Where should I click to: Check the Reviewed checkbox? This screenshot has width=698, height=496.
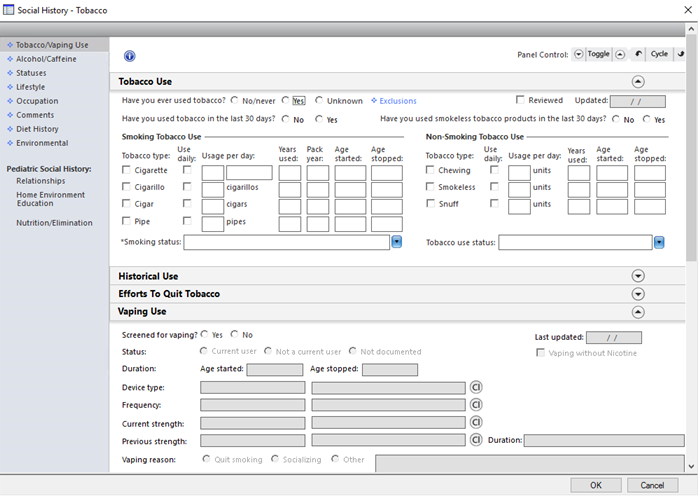coord(520,100)
